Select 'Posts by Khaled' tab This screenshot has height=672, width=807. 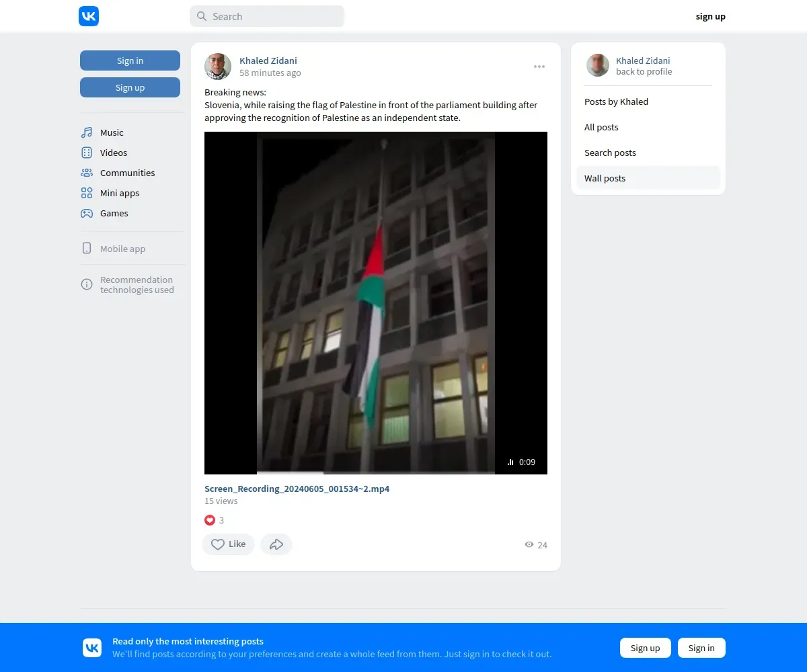[648, 101]
